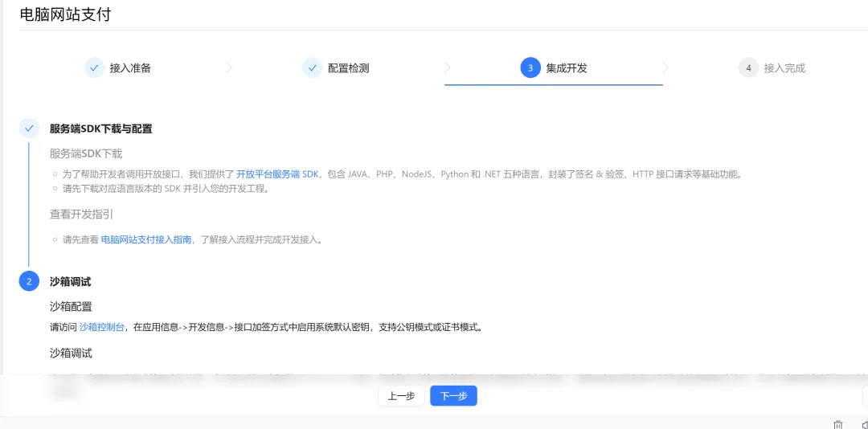
Task: Click the checkmark icon beside 配置检测
Action: 312,68
